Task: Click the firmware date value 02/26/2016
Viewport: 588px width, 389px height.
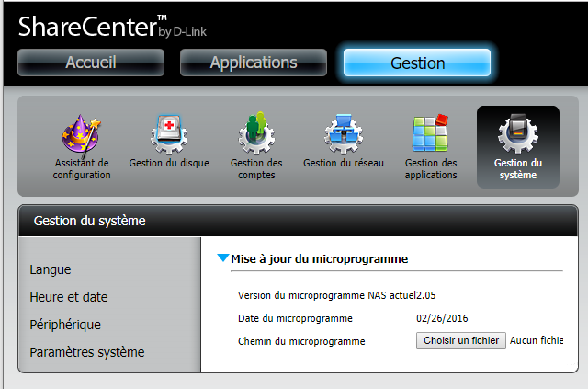Action: 443,318
